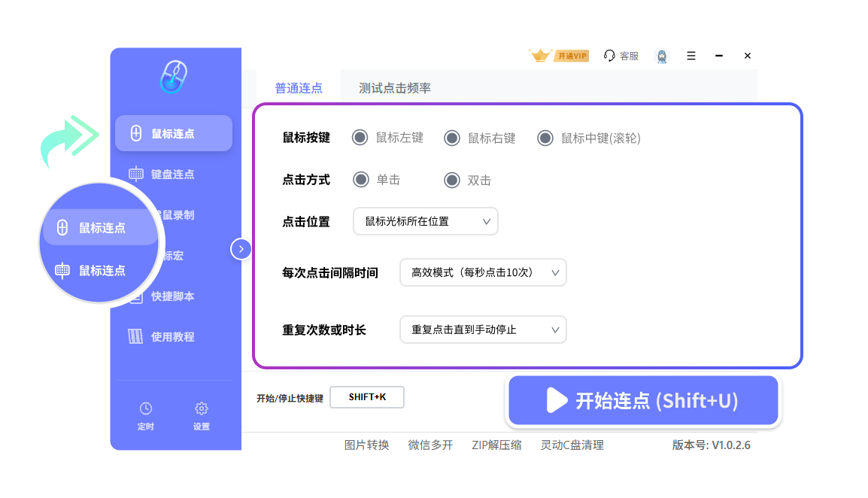Select the 鼠标左键 radio button
Image resolution: width=868 pixels, height=498 pixels.
coord(360,138)
